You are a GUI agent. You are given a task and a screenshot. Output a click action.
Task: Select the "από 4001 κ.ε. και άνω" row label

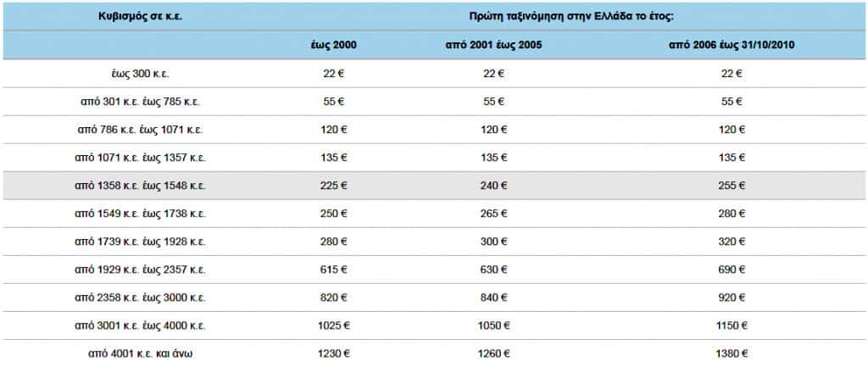tap(140, 353)
